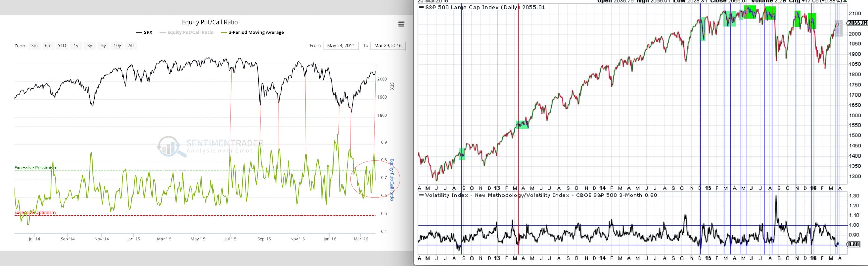The image size is (868, 266).
Task: Click the 1.30 volatility ratio axis label
Action: [x=854, y=196]
